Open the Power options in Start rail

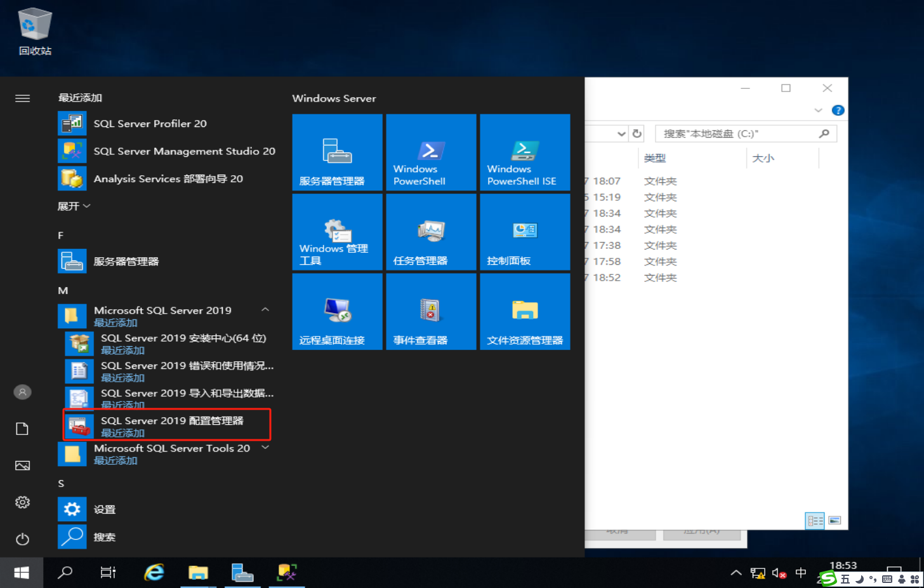(22, 539)
